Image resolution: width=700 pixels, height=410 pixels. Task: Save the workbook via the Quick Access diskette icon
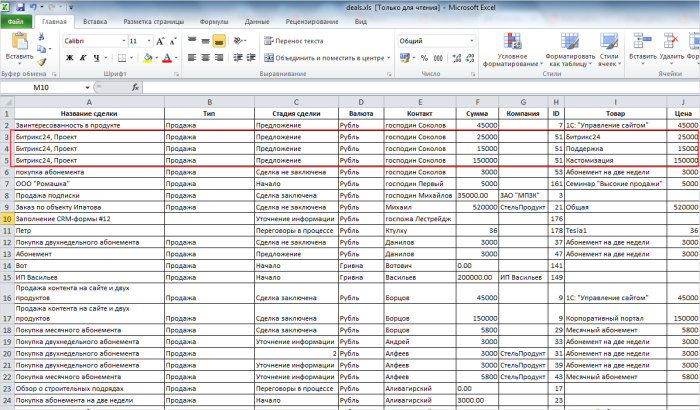20,7
